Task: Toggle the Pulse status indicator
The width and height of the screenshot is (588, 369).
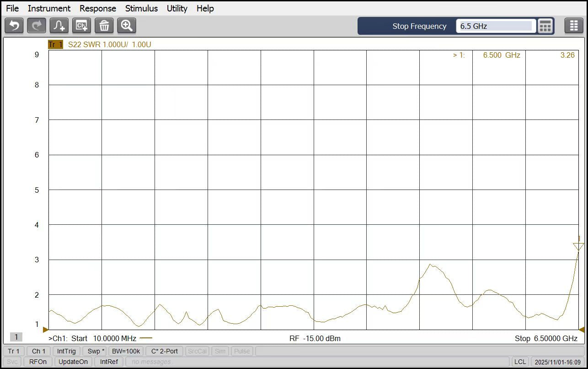Action: (242, 351)
